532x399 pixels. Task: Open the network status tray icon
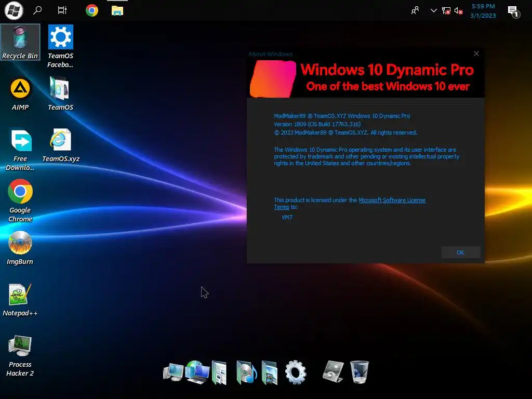(x=446, y=11)
